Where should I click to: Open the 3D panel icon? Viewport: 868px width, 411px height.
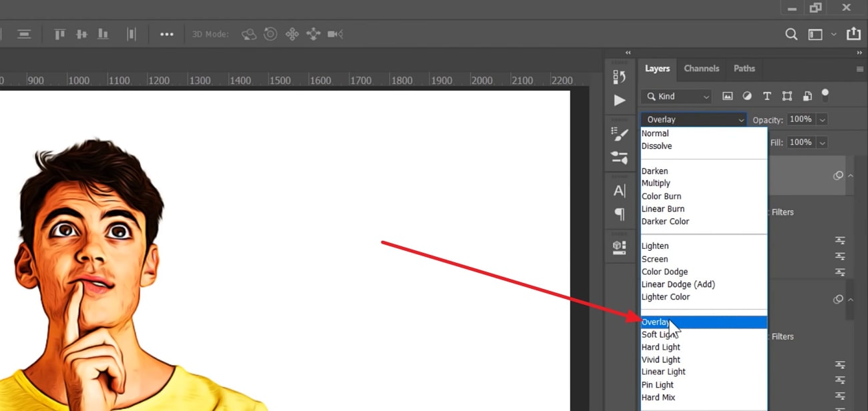click(620, 247)
